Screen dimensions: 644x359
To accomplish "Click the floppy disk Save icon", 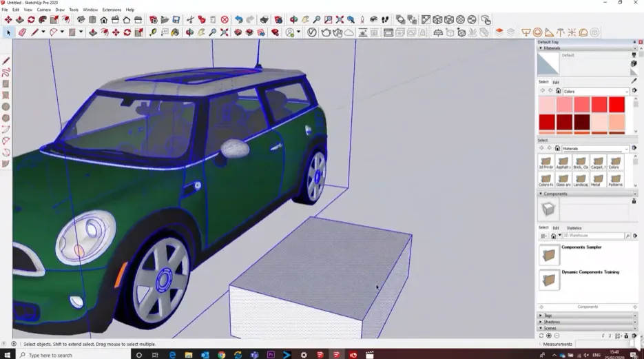I will pos(176,20).
